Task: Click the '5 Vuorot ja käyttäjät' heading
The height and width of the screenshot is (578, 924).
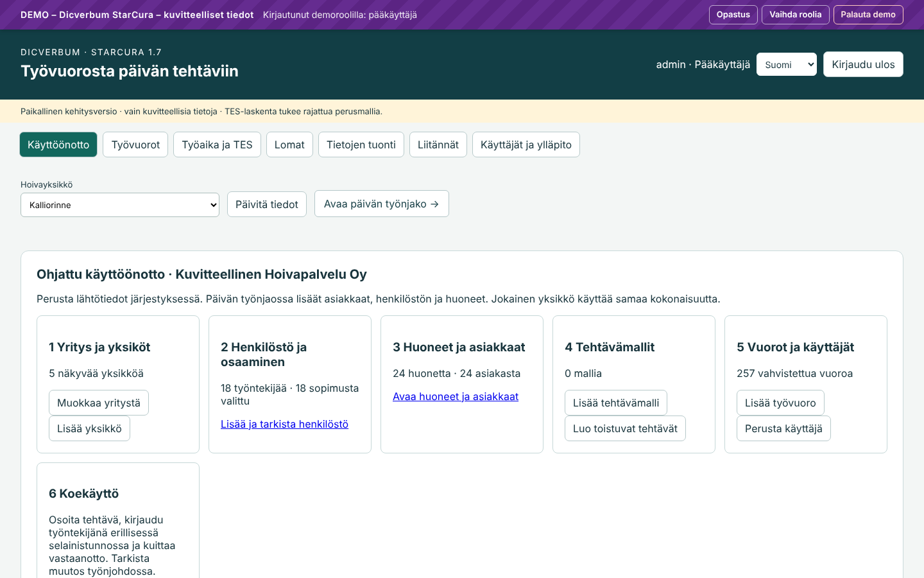Action: [795, 347]
